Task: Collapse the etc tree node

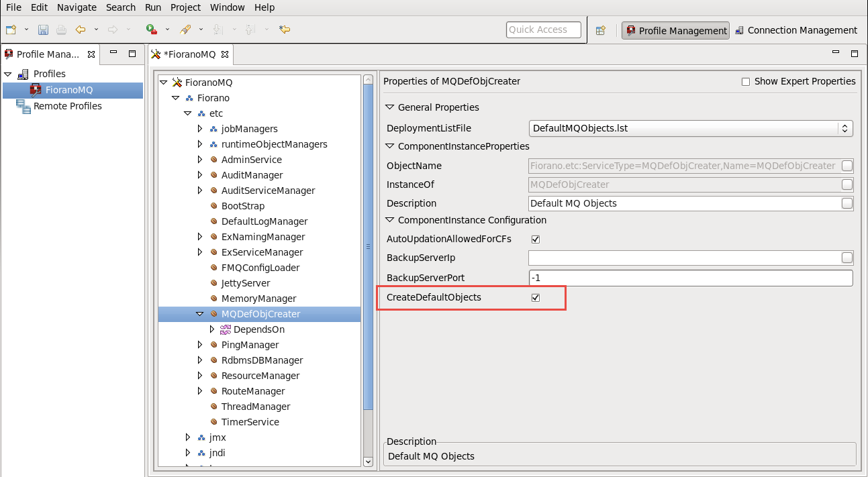Action: [x=189, y=113]
